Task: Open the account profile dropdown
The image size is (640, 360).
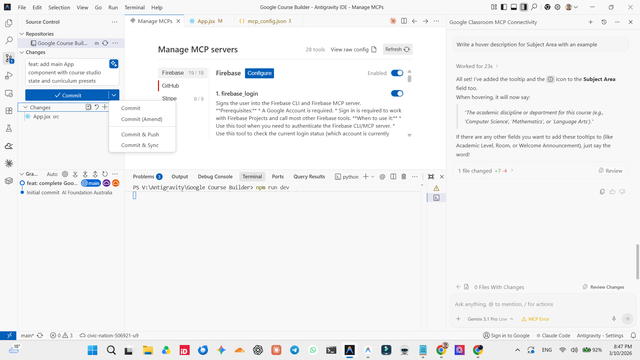Action: 571,7
